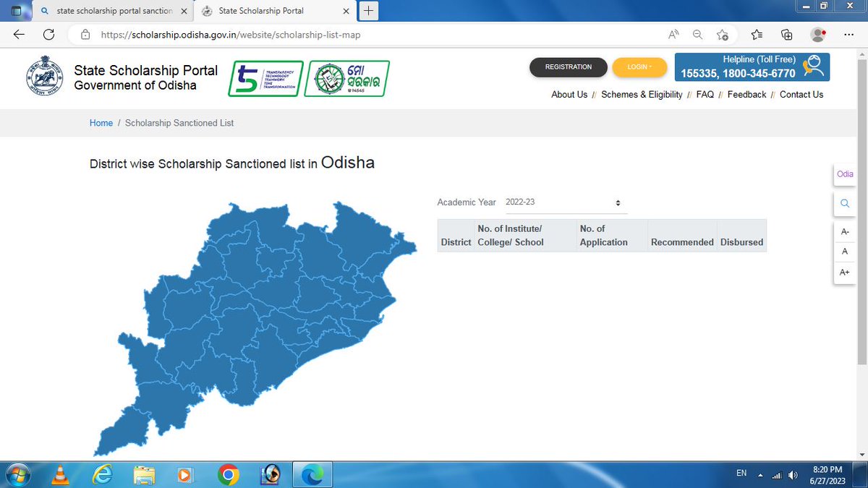Click the State Scholarship Portal title text
868x488 pixels.
145,71
